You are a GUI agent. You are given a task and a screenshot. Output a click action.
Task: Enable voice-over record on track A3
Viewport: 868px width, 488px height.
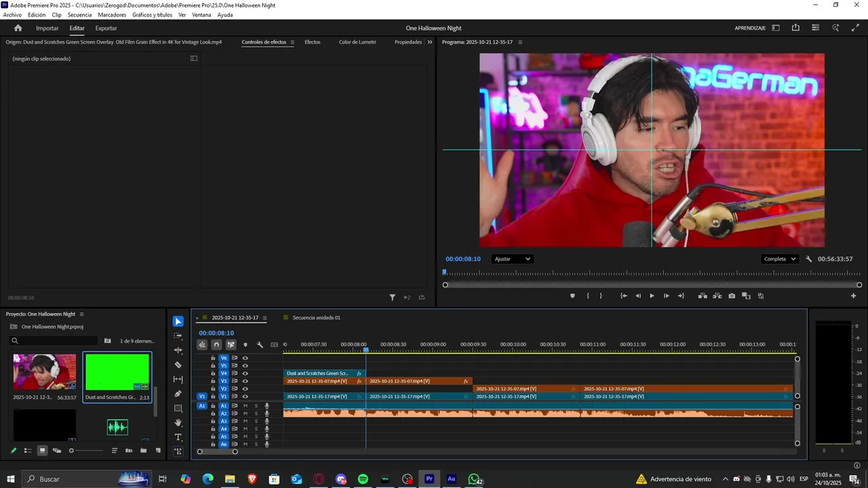(267, 421)
